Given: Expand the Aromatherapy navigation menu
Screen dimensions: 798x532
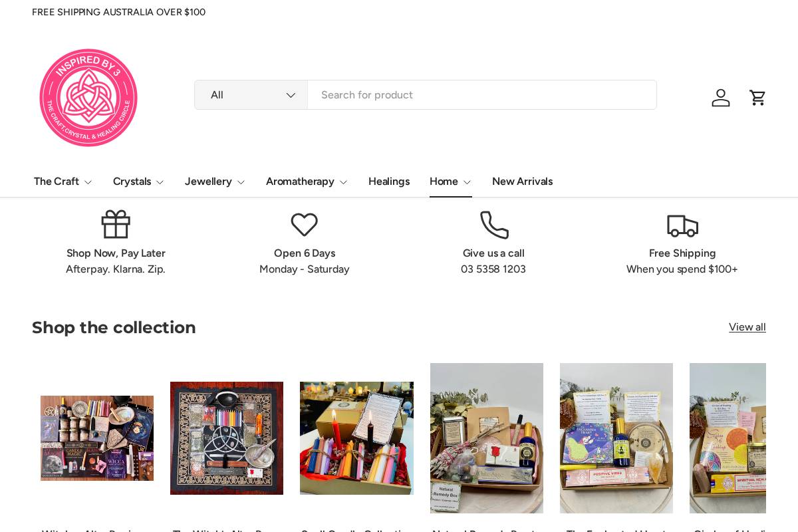Looking at the screenshot, I should coord(306,182).
